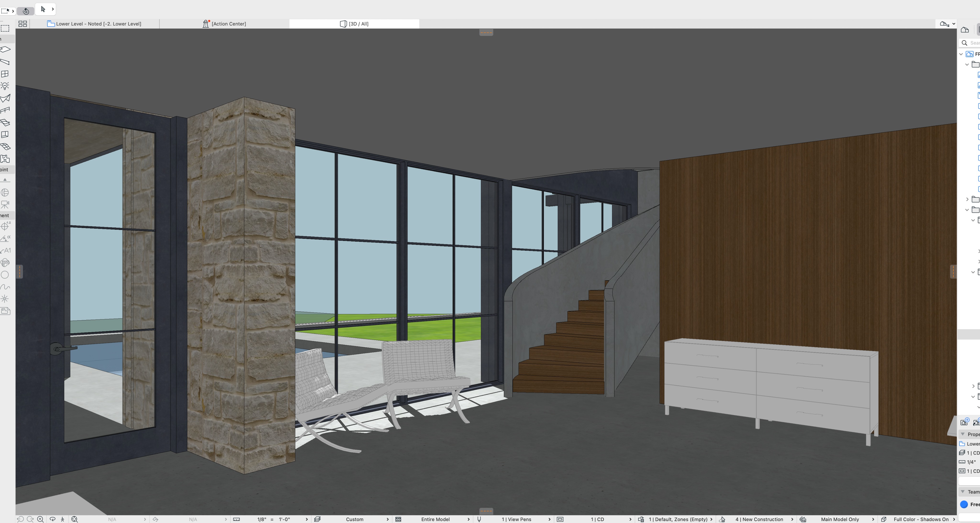This screenshot has width=980, height=523.
Task: Toggle the bottom orange-dashed panel handle
Action: [486, 511]
